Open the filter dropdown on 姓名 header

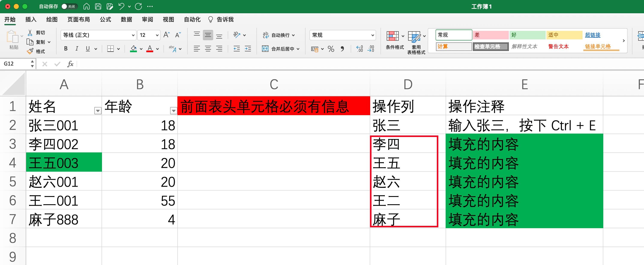pos(97,110)
